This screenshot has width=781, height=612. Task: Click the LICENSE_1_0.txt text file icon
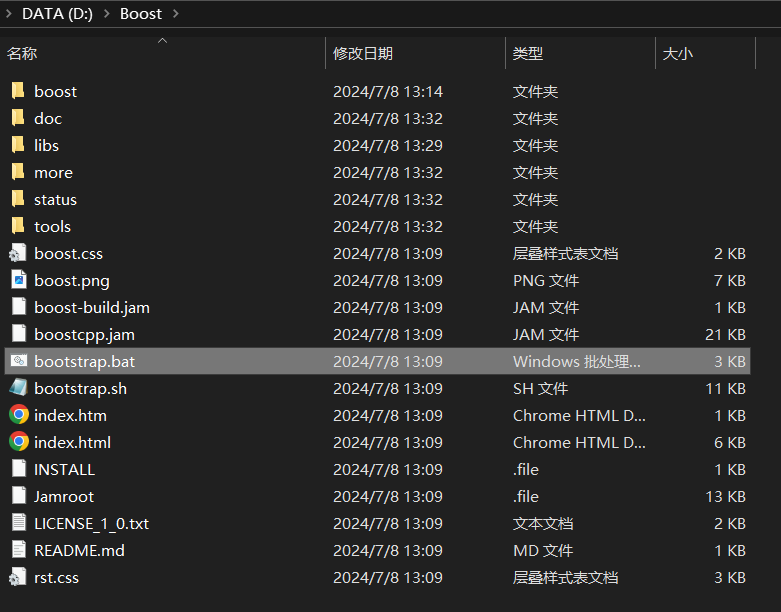19,522
